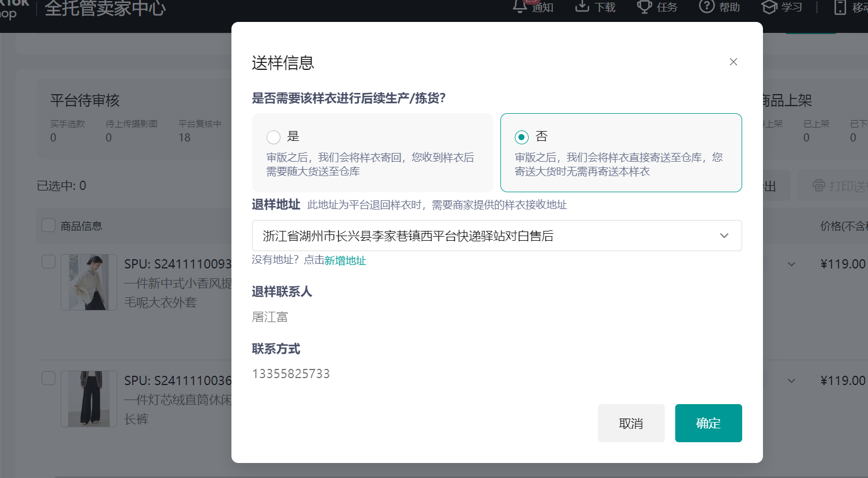This screenshot has width=868, height=478.
Task: Open the coat product thumbnail image
Action: 89,282
